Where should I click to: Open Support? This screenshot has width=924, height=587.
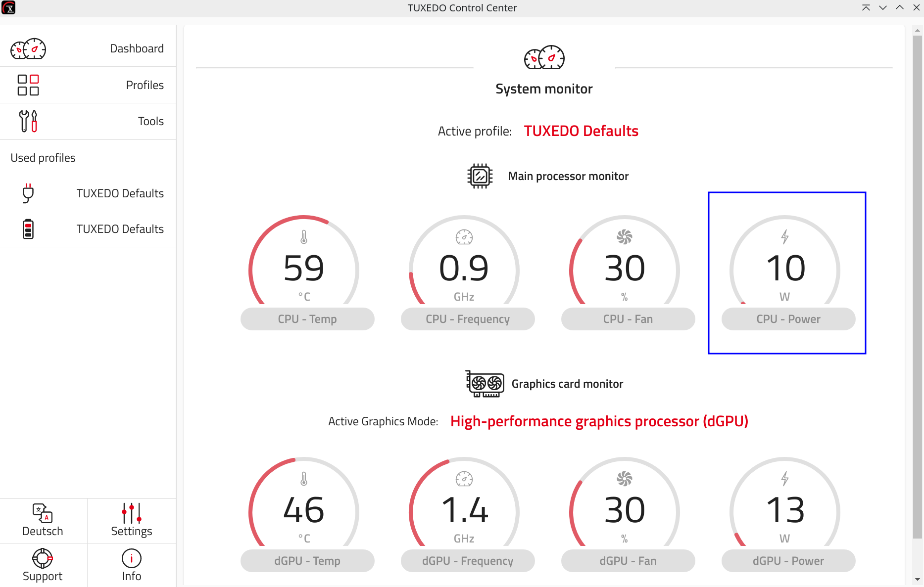(43, 565)
